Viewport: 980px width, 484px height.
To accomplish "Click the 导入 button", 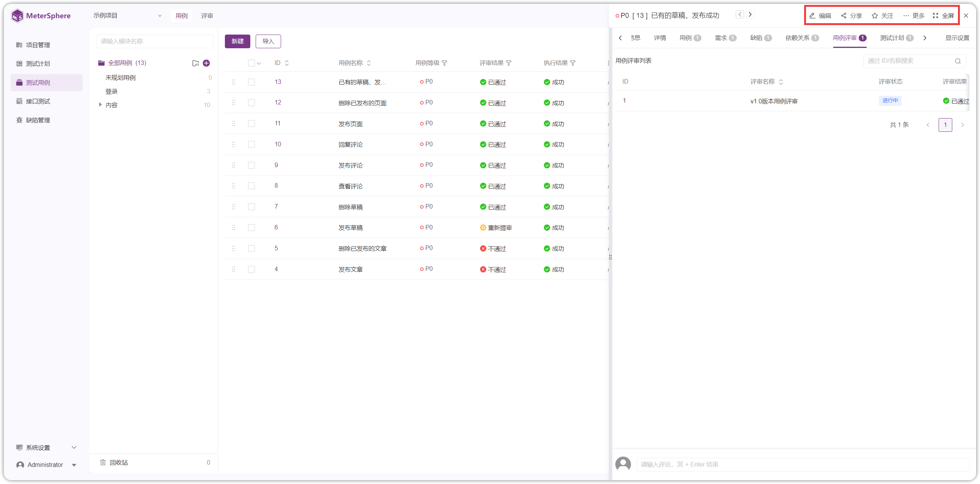I will pyautogui.click(x=268, y=41).
